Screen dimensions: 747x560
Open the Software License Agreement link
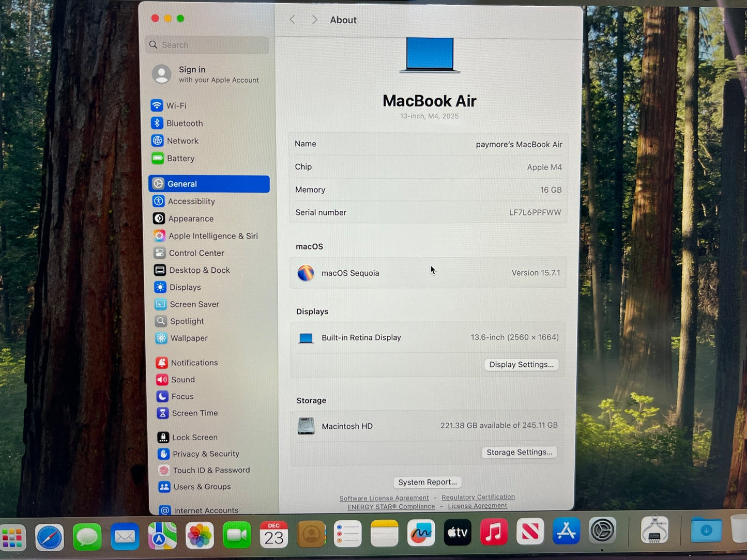(384, 498)
